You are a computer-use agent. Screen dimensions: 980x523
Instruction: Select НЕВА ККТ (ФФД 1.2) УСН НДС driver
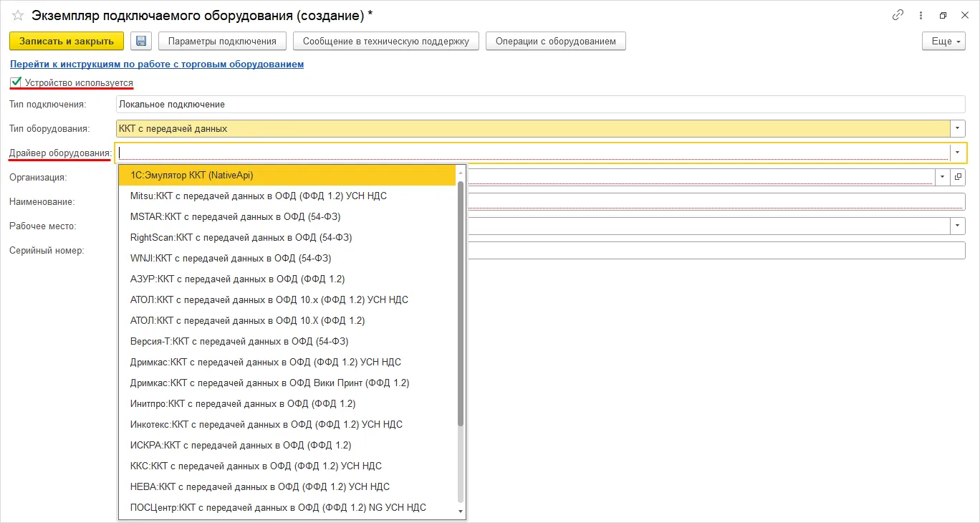point(288,486)
